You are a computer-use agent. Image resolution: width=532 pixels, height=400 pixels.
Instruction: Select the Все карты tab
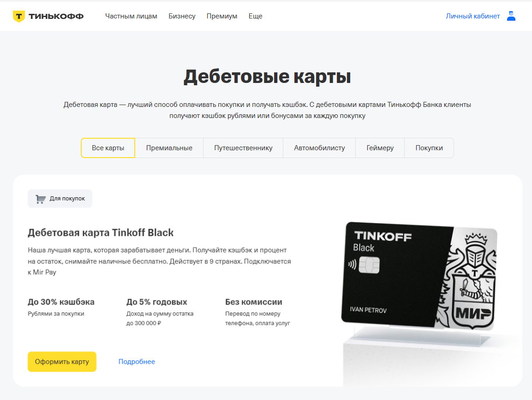click(108, 148)
